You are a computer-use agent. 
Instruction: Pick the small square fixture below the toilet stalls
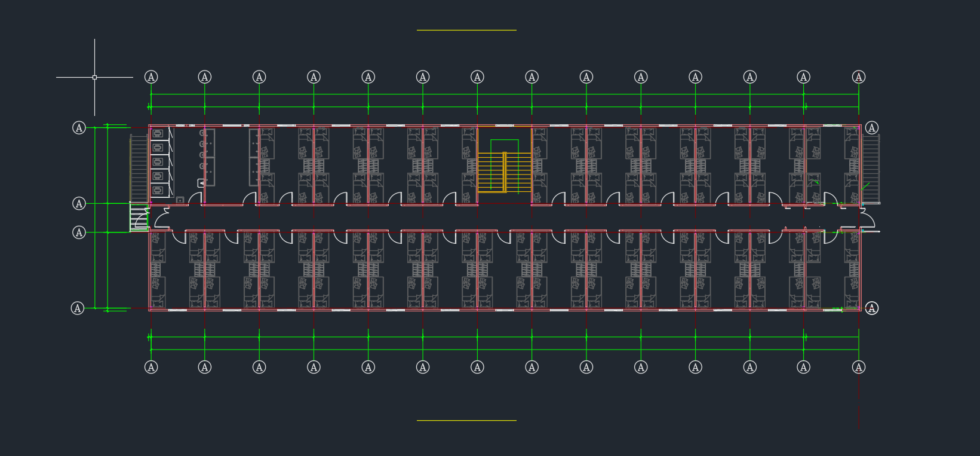point(180,200)
